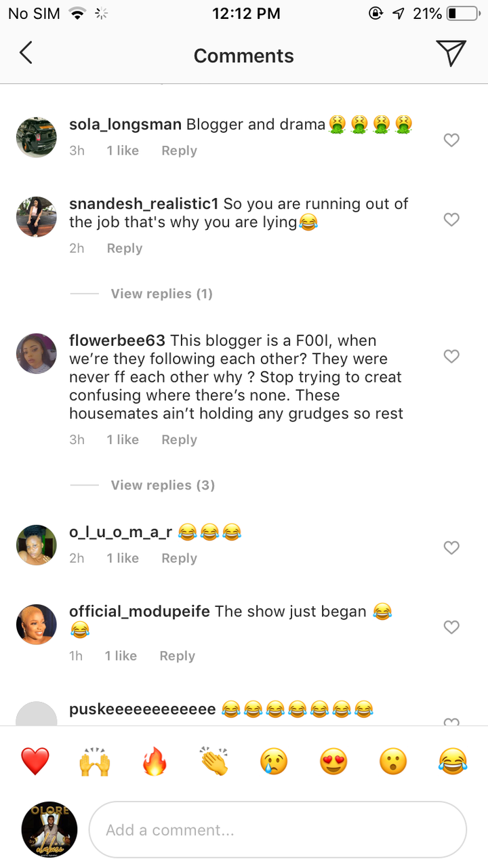Tap the back arrow icon
This screenshot has height=868, width=488.
point(26,53)
